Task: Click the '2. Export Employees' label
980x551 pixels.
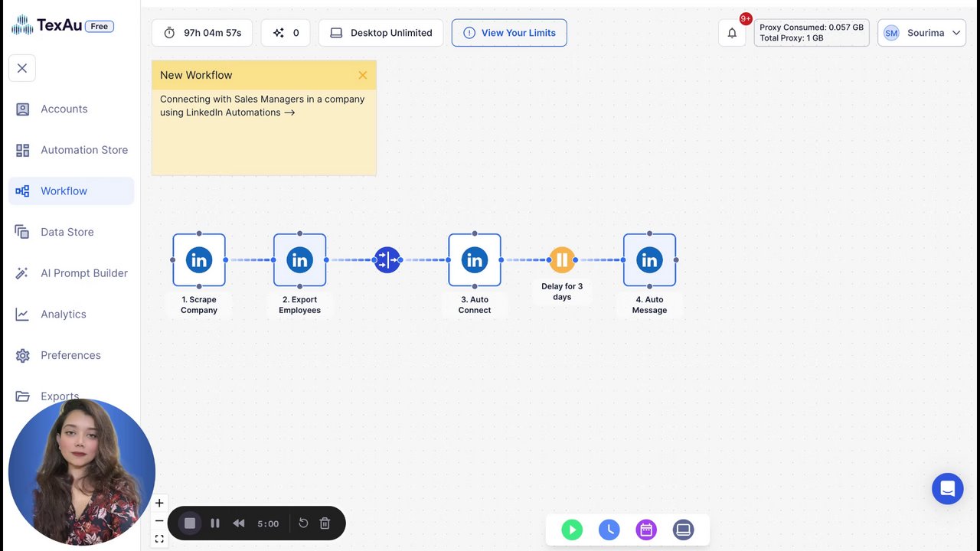Action: point(300,305)
